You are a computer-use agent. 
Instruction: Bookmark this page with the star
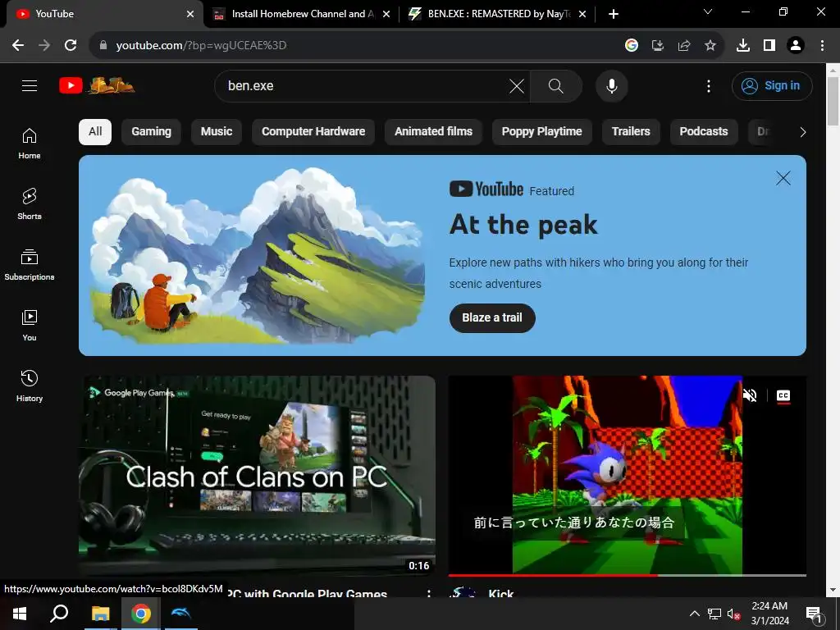(x=710, y=46)
